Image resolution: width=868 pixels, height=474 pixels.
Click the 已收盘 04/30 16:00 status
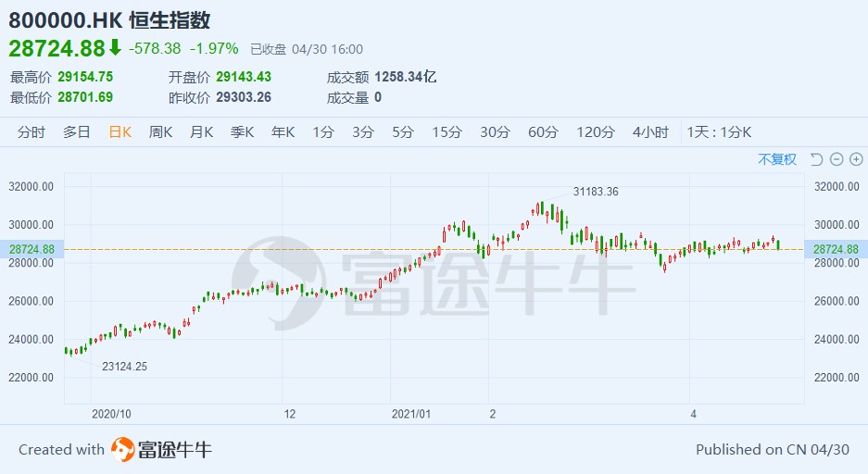pyautogui.click(x=307, y=49)
